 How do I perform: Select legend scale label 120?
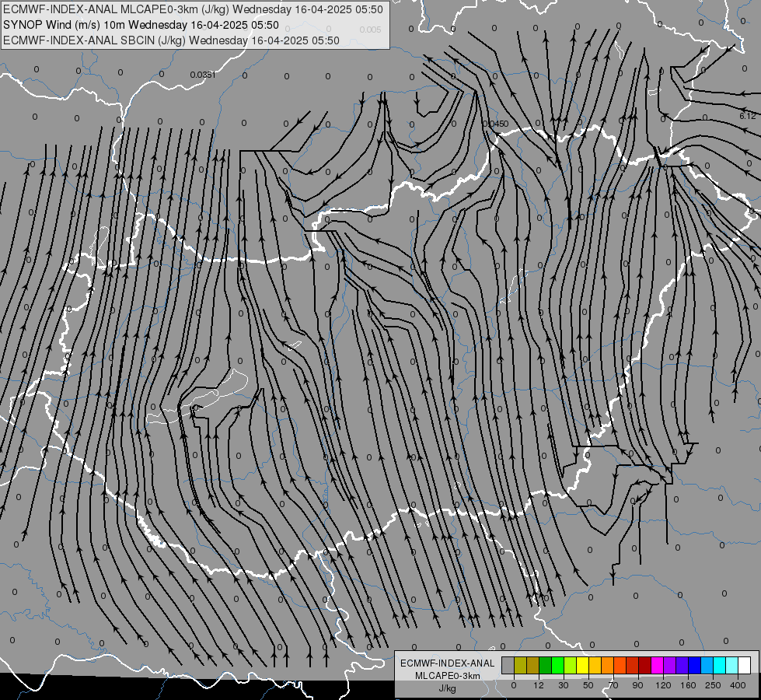(663, 685)
